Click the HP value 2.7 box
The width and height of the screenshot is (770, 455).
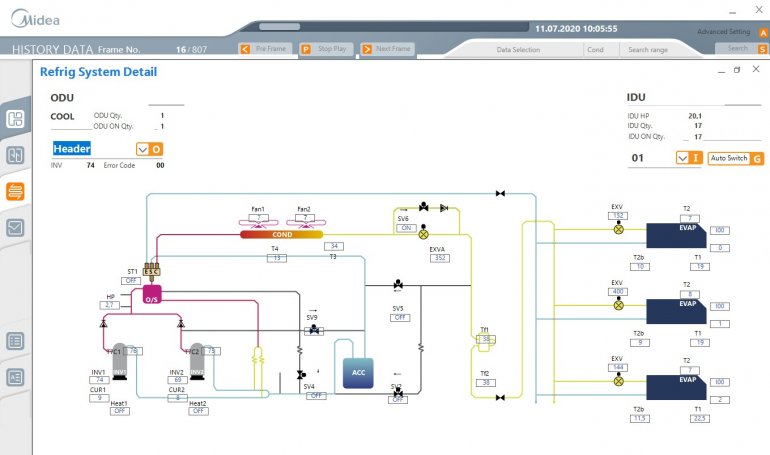[109, 305]
